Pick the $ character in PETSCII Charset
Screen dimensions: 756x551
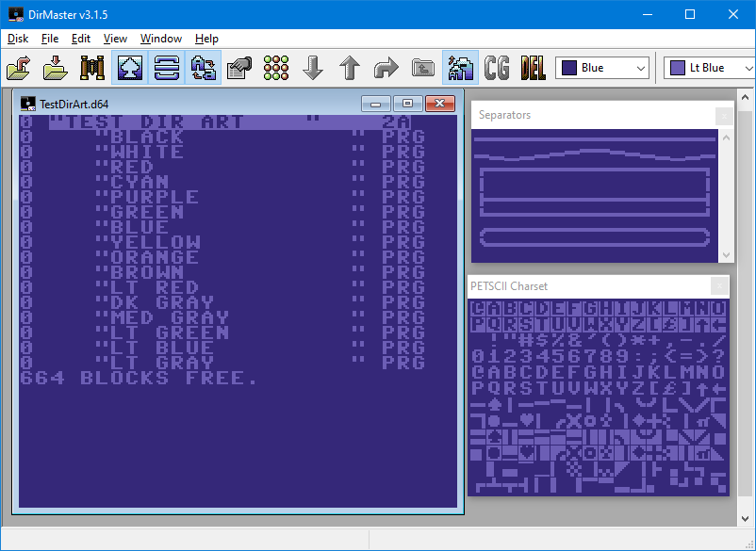[x=540, y=340]
